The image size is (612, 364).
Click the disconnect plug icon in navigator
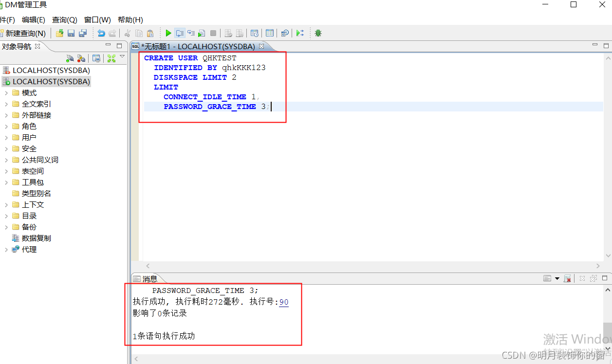[x=81, y=58]
